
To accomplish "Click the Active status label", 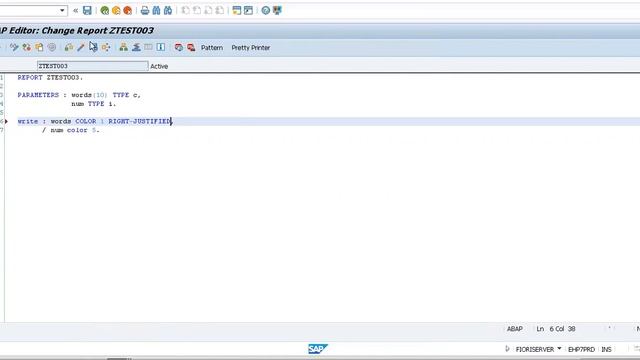I will click(x=159, y=66).
